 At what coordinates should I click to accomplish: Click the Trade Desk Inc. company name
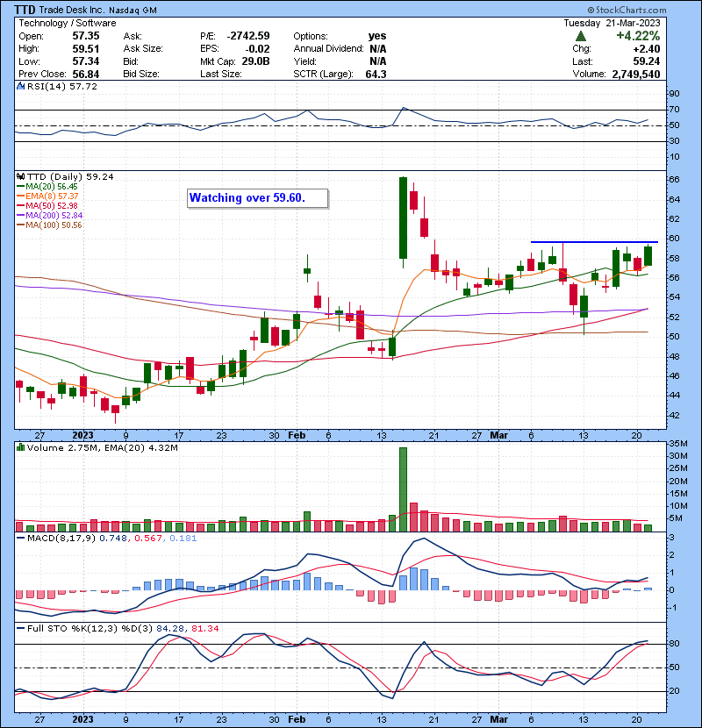72,10
